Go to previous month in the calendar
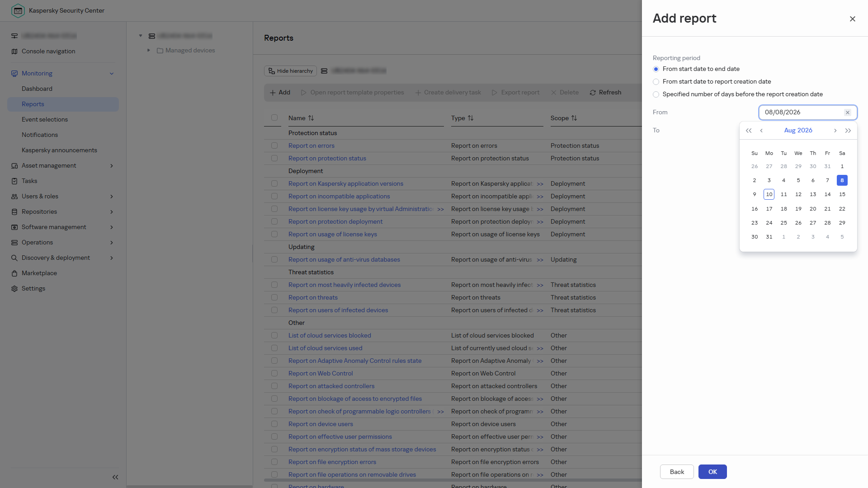This screenshot has width=868, height=488. [761, 131]
